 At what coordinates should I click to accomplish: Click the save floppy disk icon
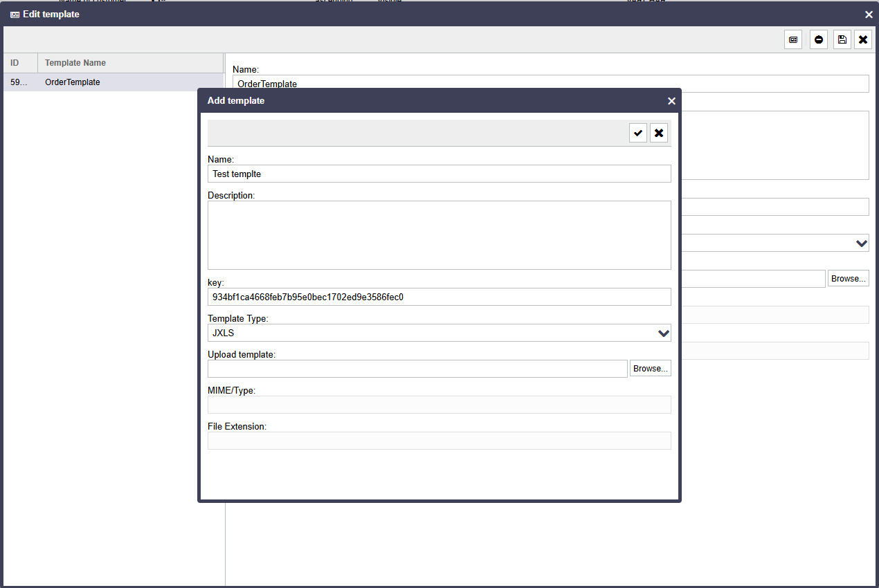coord(842,40)
